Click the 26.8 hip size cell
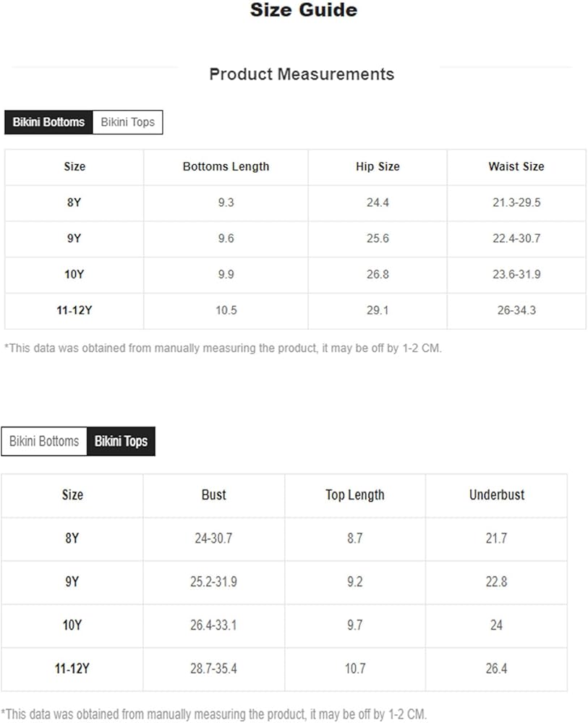This screenshot has width=588, height=723. click(378, 275)
